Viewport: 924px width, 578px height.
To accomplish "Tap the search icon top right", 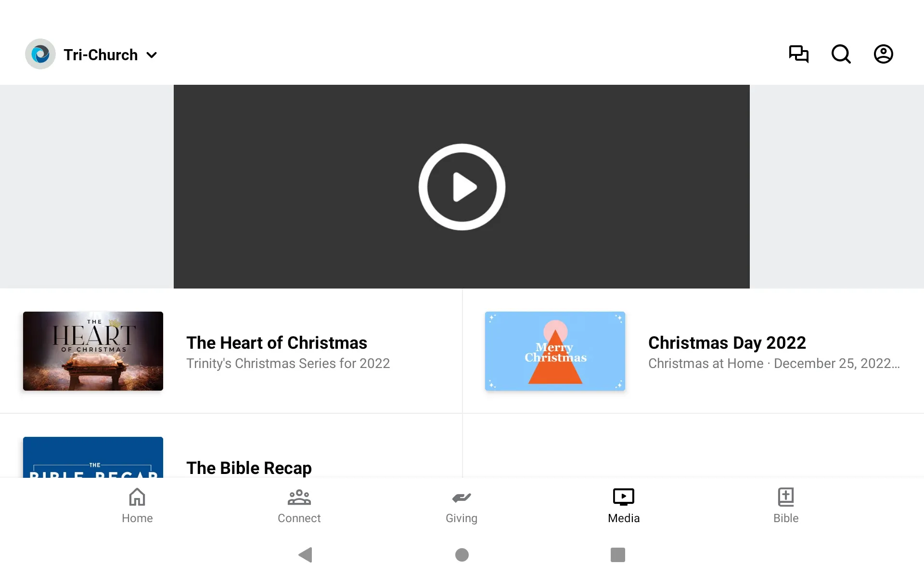I will point(841,54).
